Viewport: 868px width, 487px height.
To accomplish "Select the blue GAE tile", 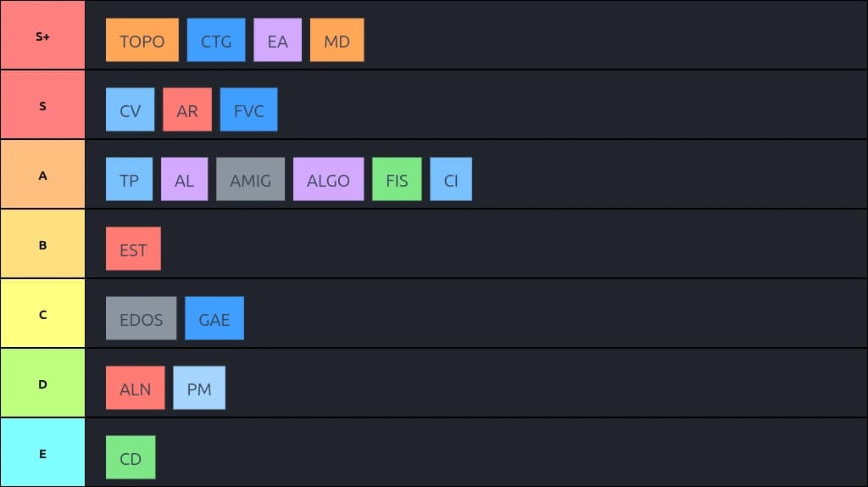I will coord(214,318).
